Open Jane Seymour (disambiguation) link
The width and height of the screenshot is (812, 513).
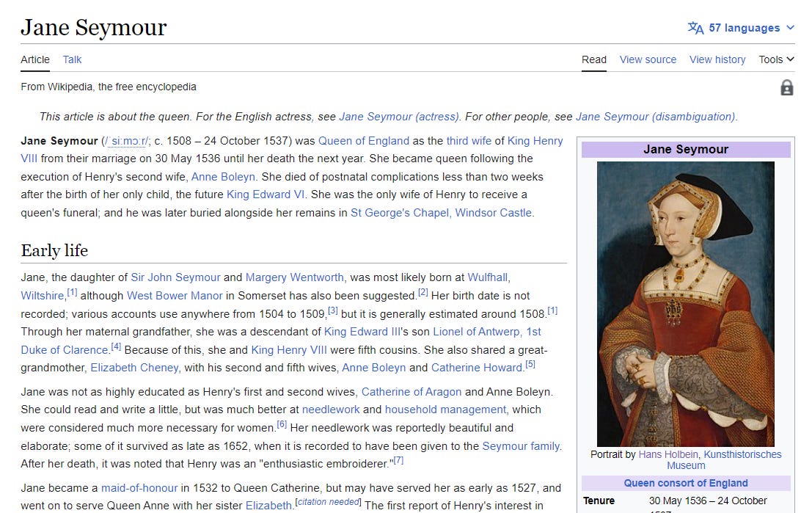656,117
